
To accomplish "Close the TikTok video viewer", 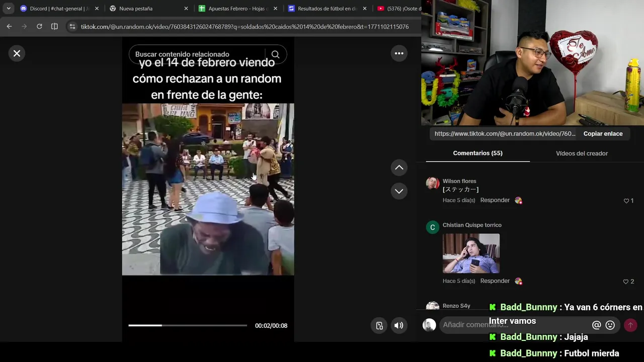I will (x=17, y=53).
